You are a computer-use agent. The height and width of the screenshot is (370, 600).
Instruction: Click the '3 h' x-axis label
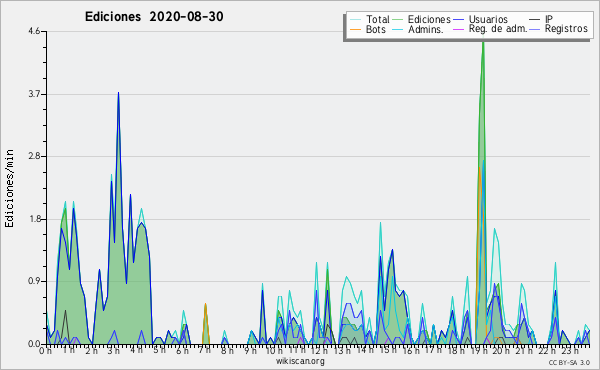tap(114, 351)
